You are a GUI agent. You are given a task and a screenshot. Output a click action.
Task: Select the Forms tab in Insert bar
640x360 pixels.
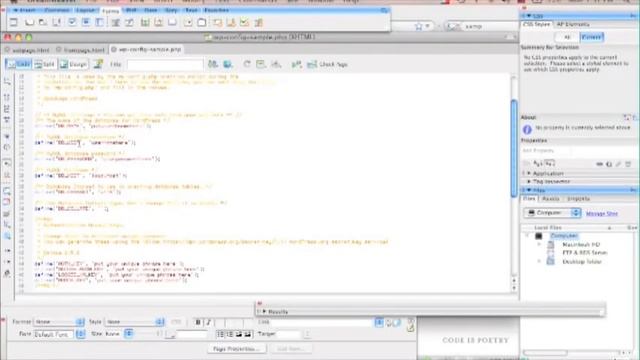[x=111, y=11]
